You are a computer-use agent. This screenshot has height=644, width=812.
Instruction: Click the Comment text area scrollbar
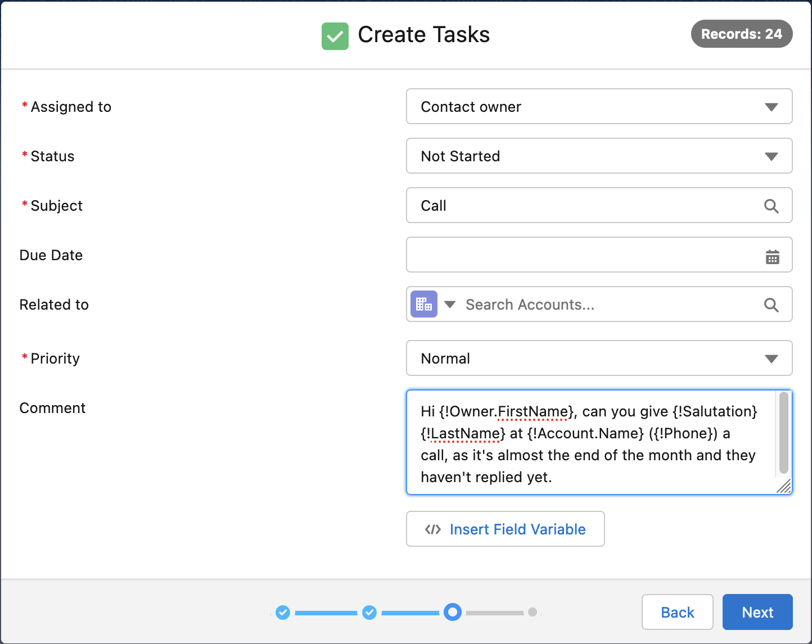click(784, 433)
